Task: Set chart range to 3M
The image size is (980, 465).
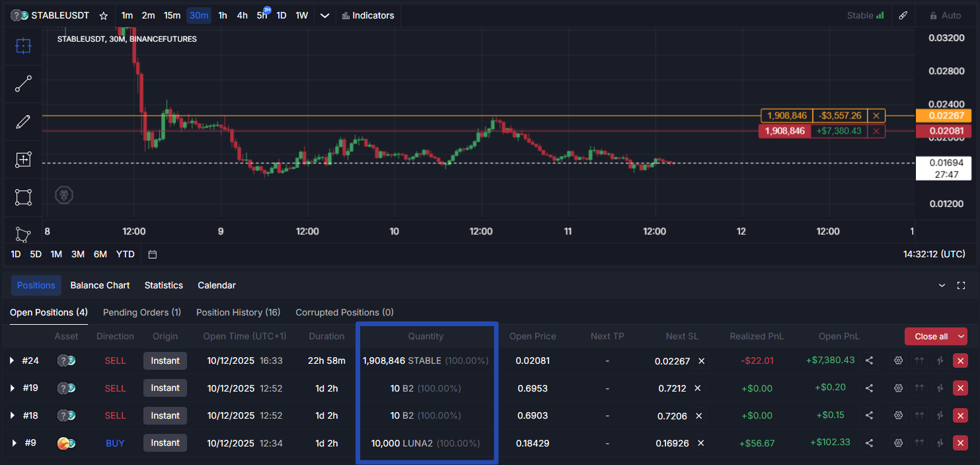Action: [x=78, y=254]
